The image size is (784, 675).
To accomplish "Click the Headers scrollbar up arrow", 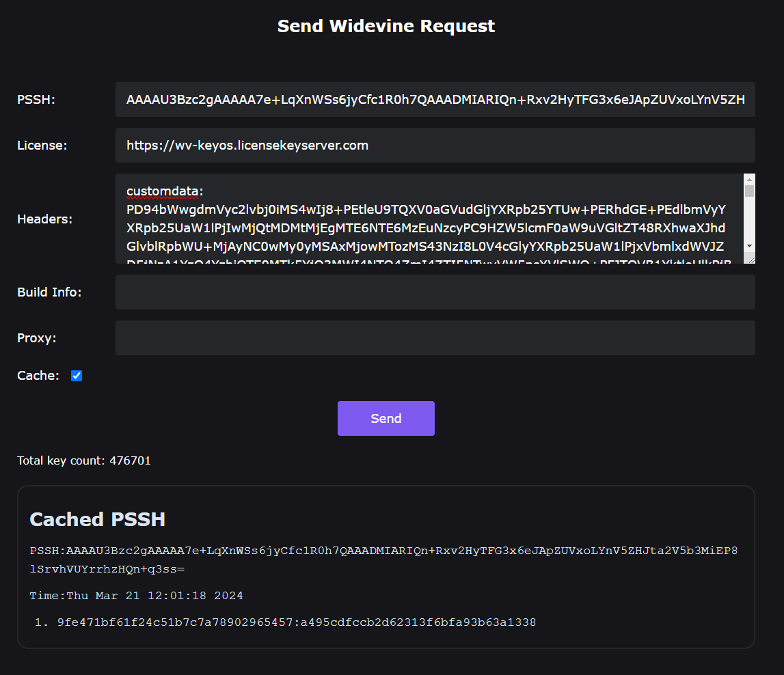I will (749, 180).
